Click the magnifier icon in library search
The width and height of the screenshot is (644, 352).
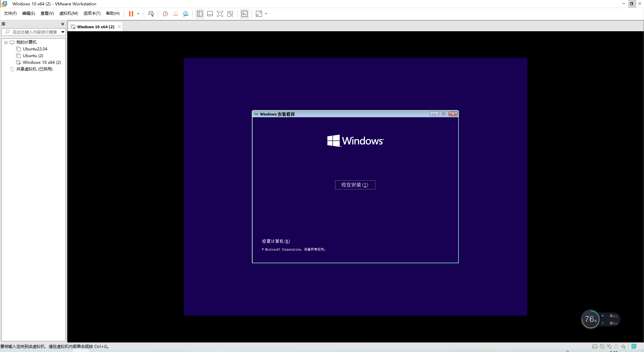pos(7,32)
